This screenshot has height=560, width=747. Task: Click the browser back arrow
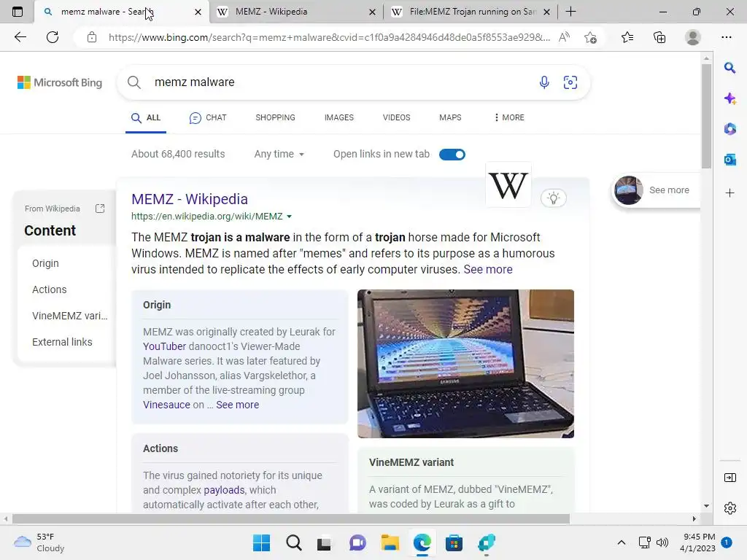[x=20, y=37]
